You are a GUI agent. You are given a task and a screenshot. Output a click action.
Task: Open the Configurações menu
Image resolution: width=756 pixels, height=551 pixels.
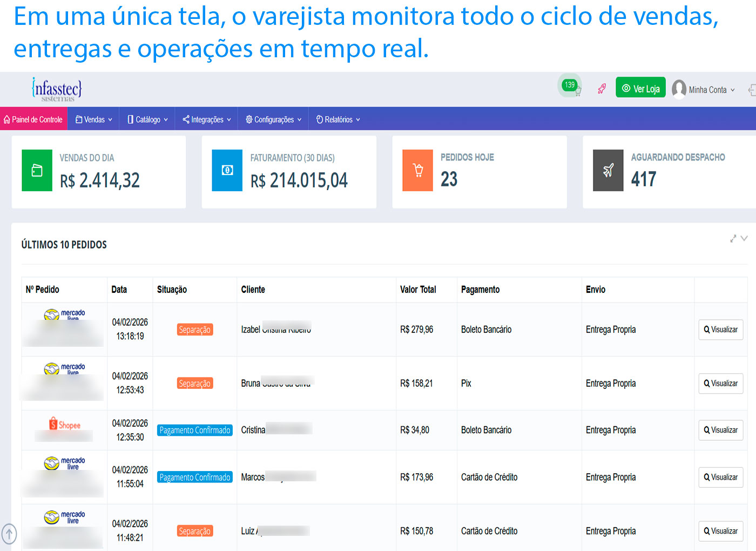coord(273,119)
